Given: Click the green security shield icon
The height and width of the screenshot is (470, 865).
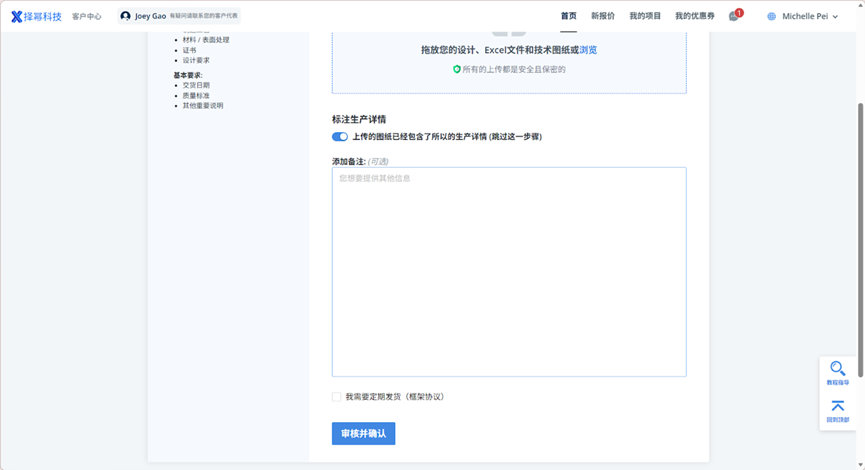Looking at the screenshot, I should pyautogui.click(x=457, y=69).
